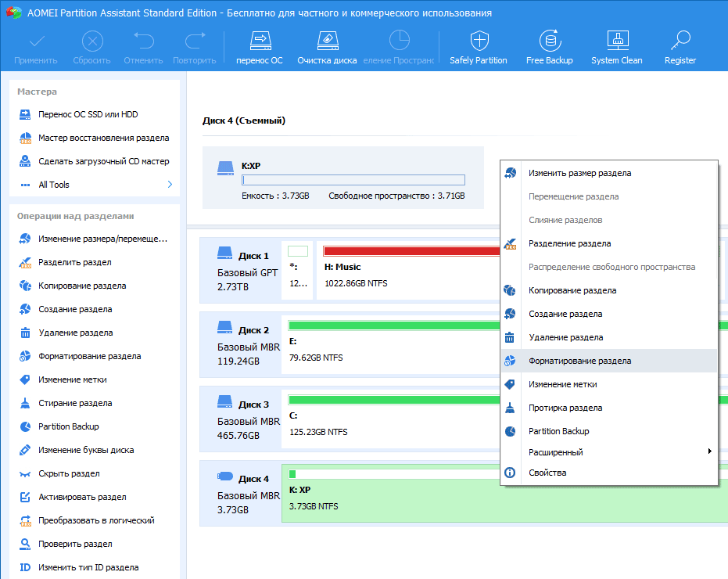Click the 'Слияние разделов' context menu entry
728x579 pixels.
(x=609, y=221)
